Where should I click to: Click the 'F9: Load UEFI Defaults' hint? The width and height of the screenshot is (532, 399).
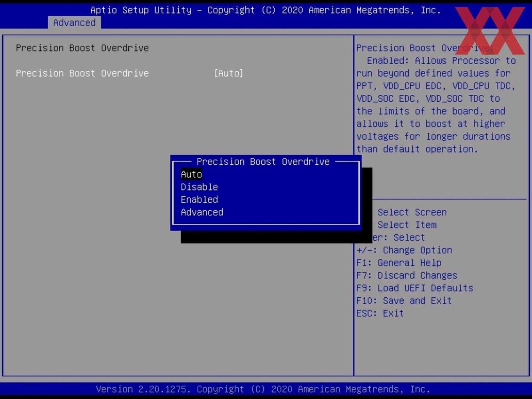click(x=415, y=288)
